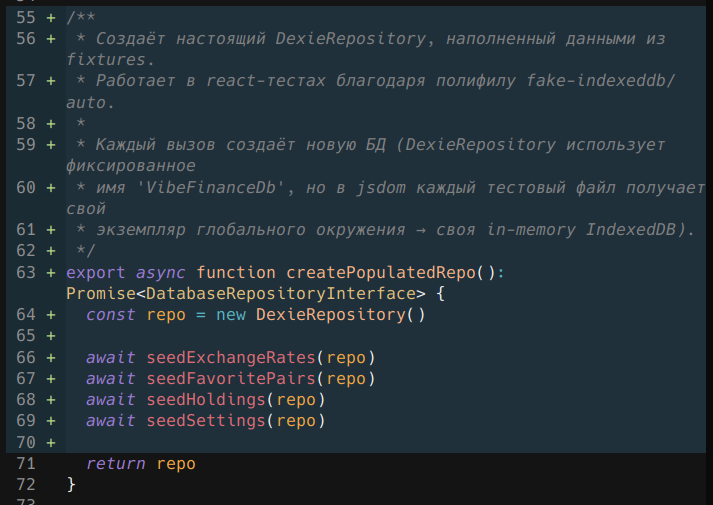This screenshot has height=505, width=713.
Task: Click the closing brace on line 72
Action: coord(71,485)
